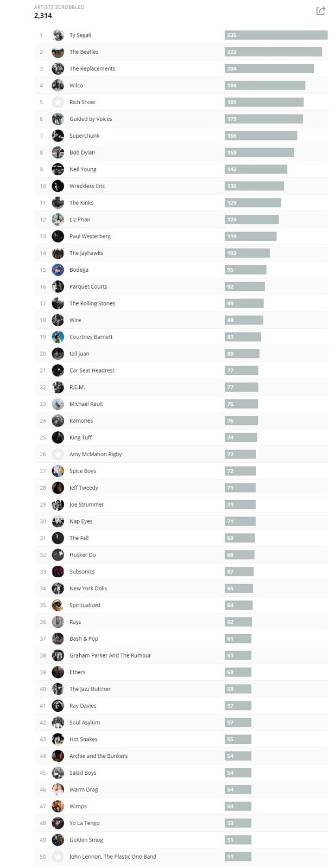Click Amy McMahon Rigby placeholder star avatar

tap(58, 455)
